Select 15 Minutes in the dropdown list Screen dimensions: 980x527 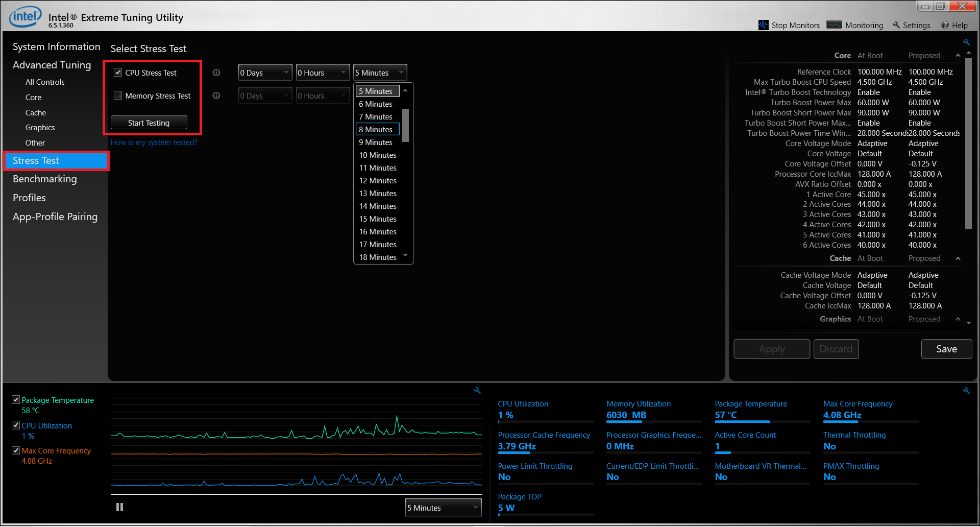(378, 219)
